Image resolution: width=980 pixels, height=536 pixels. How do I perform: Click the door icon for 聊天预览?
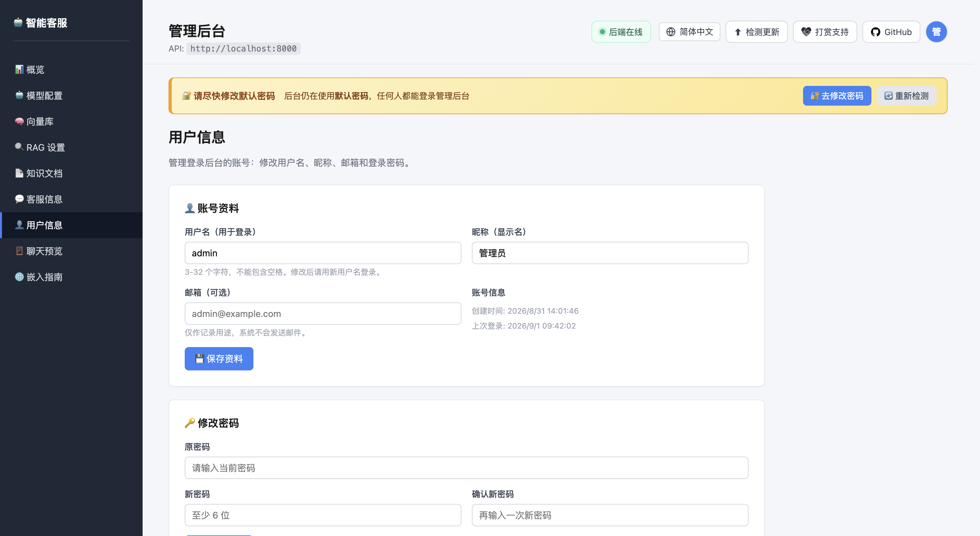coord(19,251)
